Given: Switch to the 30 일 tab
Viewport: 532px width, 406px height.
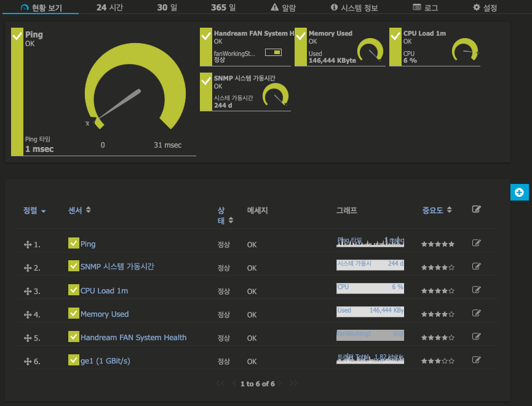Looking at the screenshot, I should pos(167,7).
